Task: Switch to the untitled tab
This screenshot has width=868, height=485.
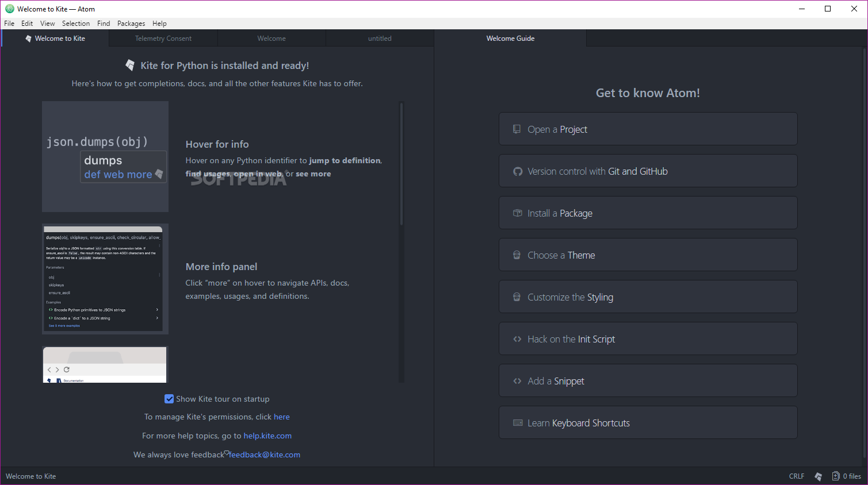Action: pos(380,39)
